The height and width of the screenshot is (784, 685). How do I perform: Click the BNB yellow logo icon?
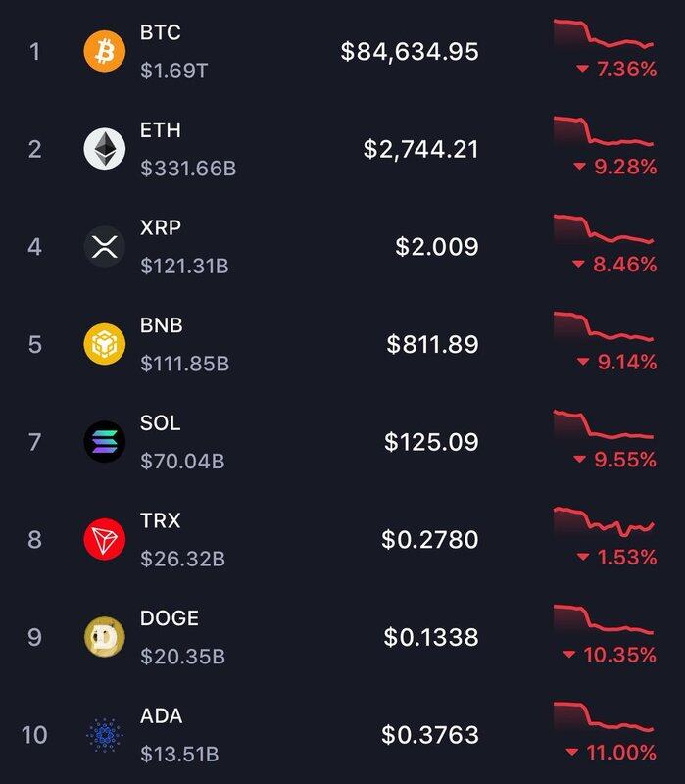pyautogui.click(x=105, y=344)
